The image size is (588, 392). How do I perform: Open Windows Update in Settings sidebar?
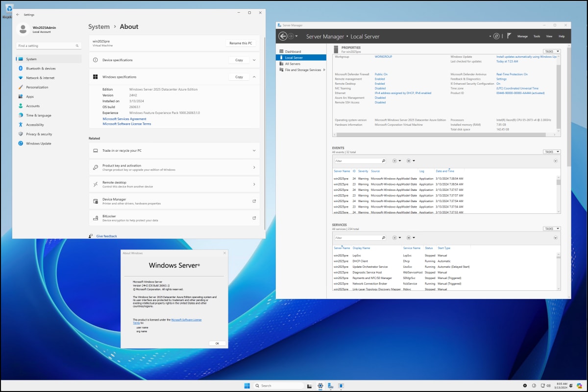[49, 143]
